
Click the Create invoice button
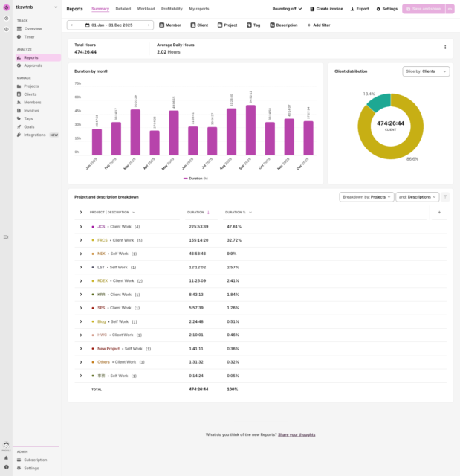326,9
